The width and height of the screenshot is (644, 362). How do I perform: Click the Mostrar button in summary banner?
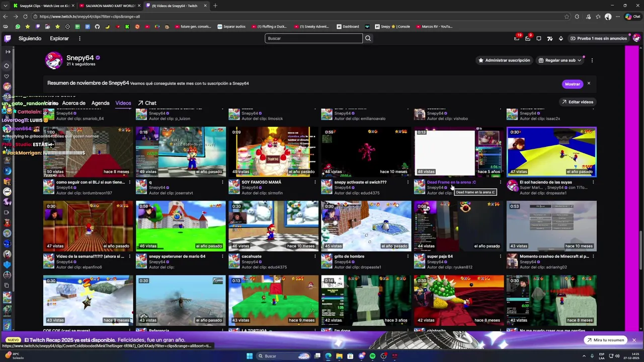pos(572,84)
